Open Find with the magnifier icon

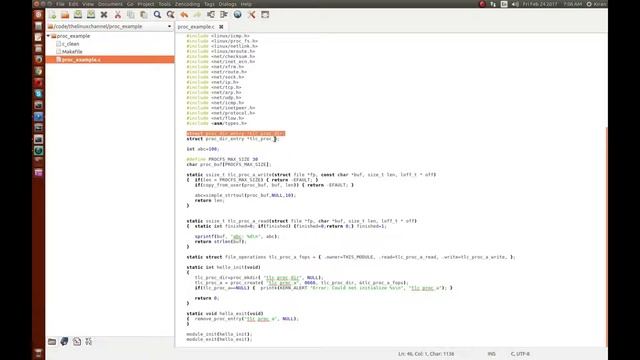tap(157, 15)
